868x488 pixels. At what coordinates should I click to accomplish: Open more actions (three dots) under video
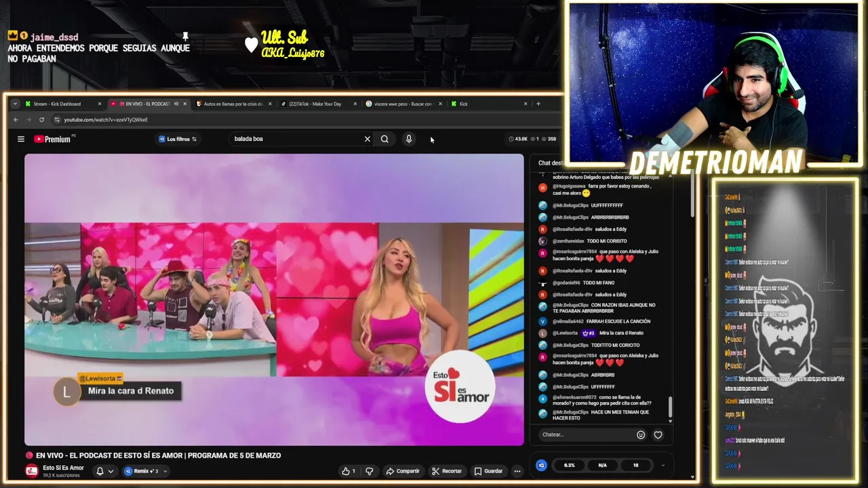[x=517, y=471]
